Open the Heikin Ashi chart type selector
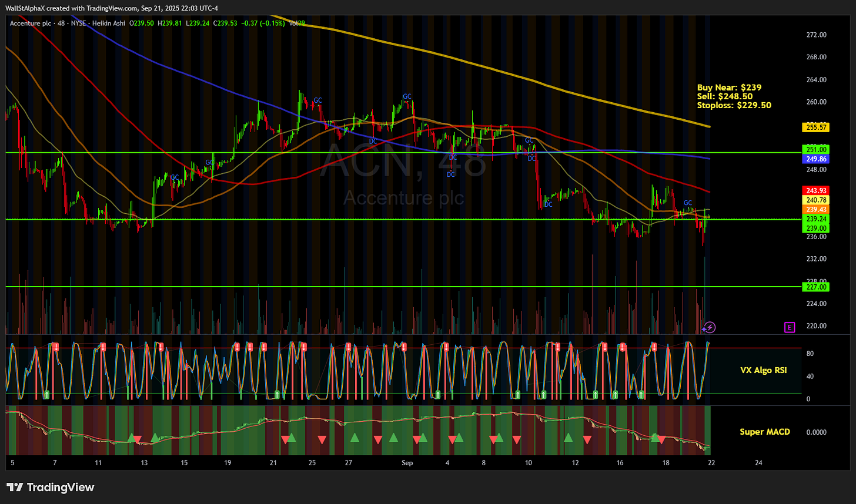Viewport: 856px width, 504px height. [x=109, y=23]
